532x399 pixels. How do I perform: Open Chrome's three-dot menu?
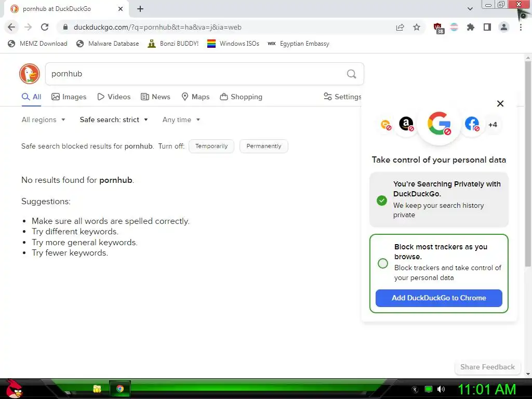[521, 27]
